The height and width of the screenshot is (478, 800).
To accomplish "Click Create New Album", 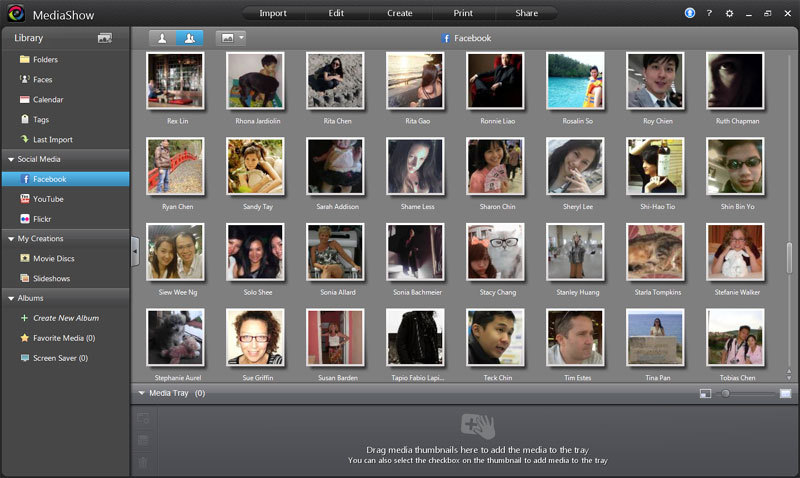I will tap(65, 318).
